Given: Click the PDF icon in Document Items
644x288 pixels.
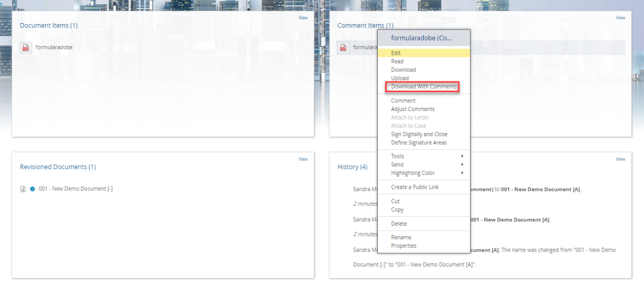Looking at the screenshot, I should 26,47.
